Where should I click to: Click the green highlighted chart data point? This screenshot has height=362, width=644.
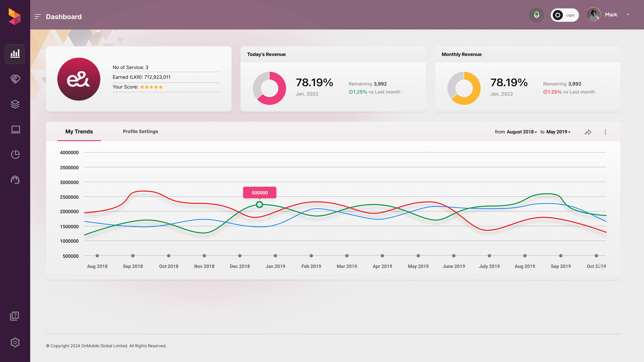tap(259, 205)
